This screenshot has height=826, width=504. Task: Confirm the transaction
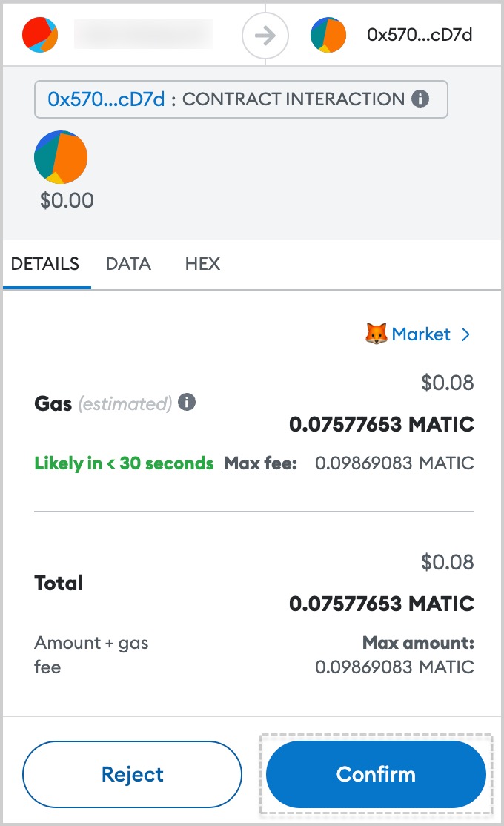[x=376, y=774]
